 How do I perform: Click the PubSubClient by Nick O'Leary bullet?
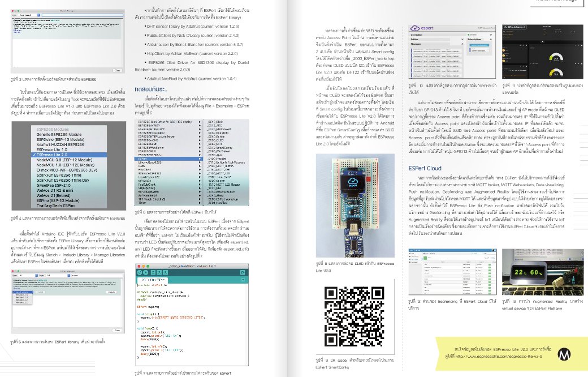click(x=193, y=35)
